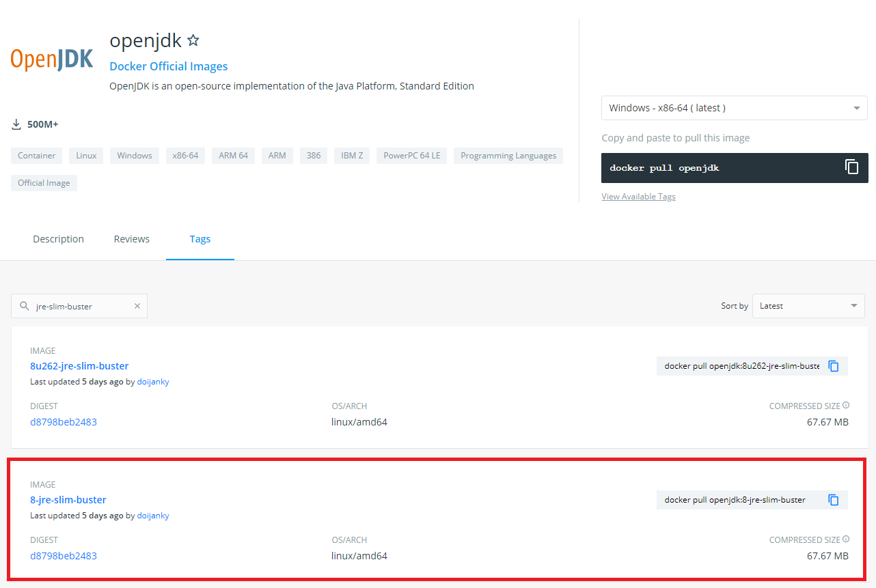Click the openjdk page title
Image resolution: width=876 pixels, height=588 pixels.
146,40
